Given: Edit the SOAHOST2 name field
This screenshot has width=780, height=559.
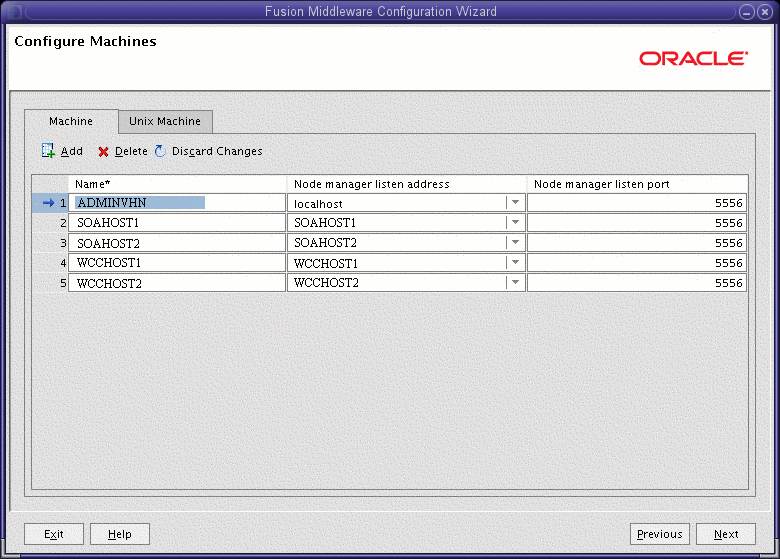Looking at the screenshot, I should (x=177, y=243).
